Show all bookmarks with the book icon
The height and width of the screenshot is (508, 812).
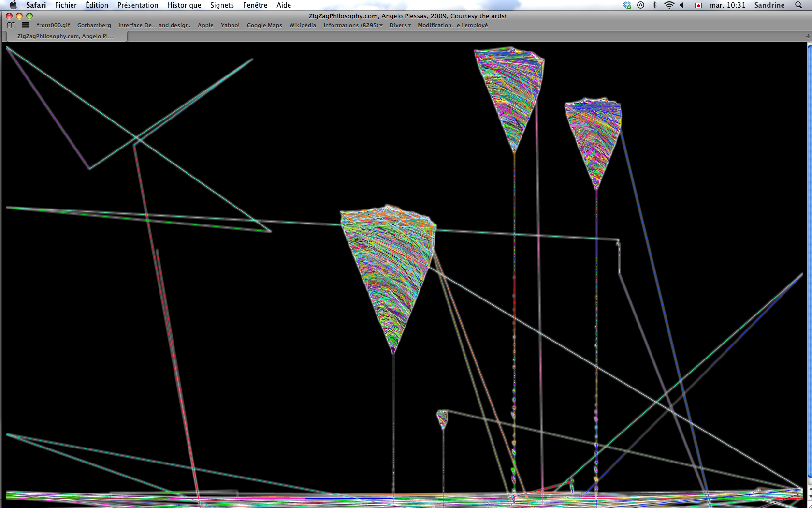click(x=12, y=25)
